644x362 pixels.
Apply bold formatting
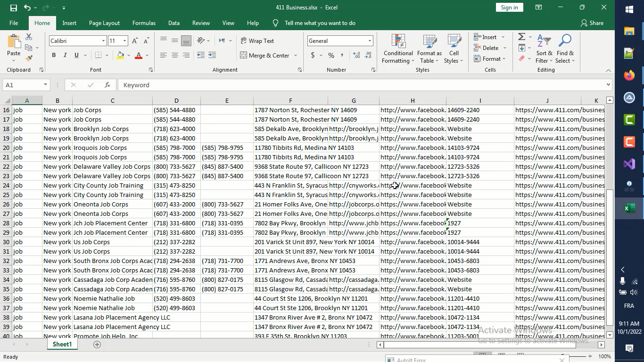pyautogui.click(x=53, y=55)
